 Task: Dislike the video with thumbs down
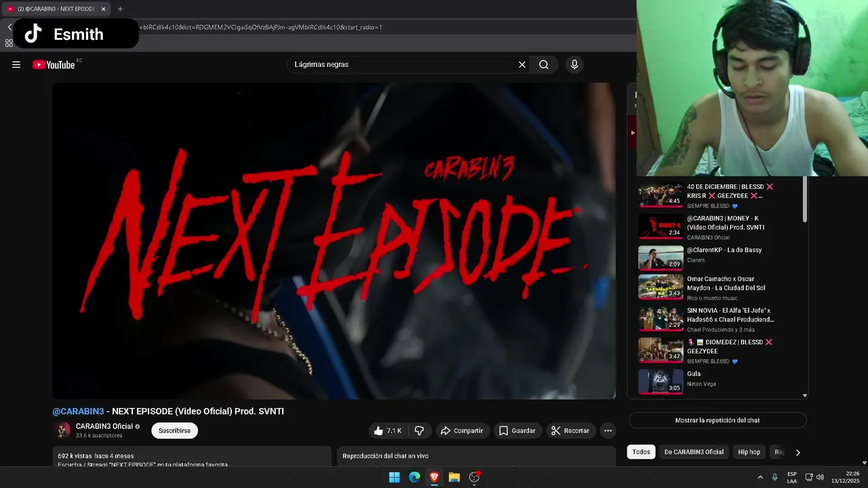(419, 430)
